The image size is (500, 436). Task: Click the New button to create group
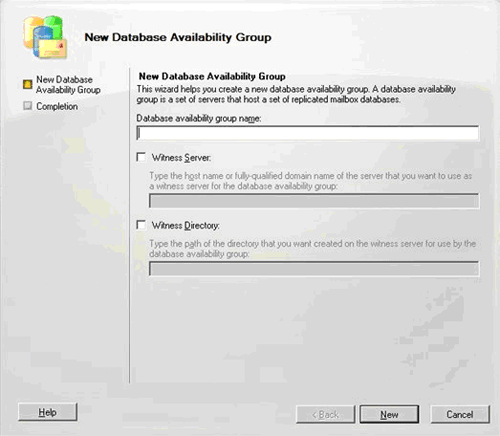click(x=389, y=414)
